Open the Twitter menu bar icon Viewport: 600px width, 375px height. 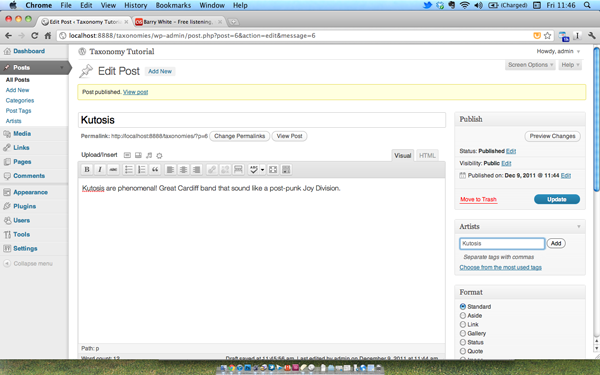427,5
